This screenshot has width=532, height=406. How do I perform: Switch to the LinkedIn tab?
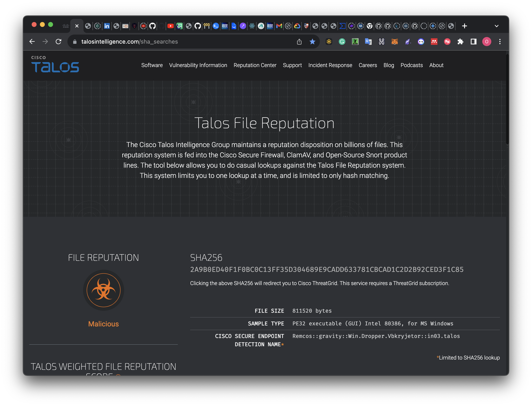point(107,26)
